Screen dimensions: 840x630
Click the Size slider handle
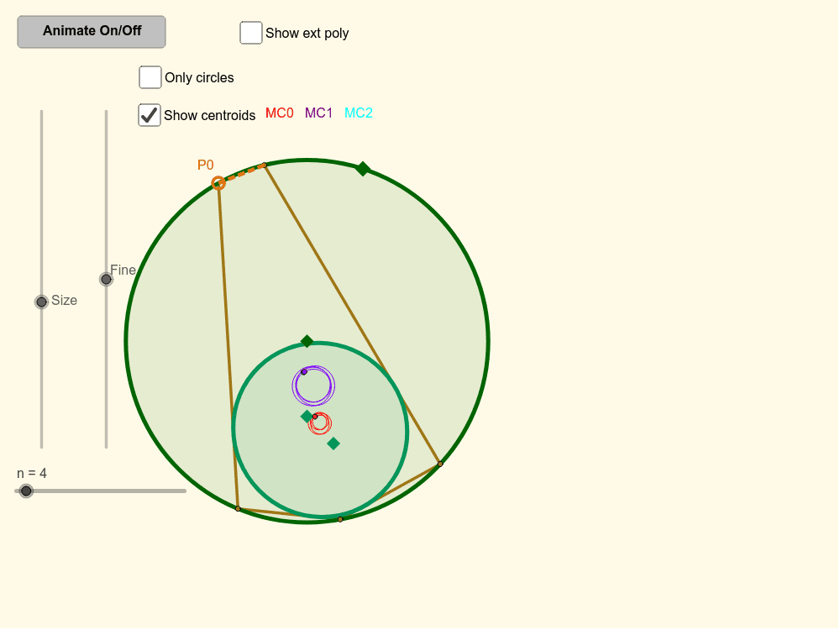click(41, 302)
